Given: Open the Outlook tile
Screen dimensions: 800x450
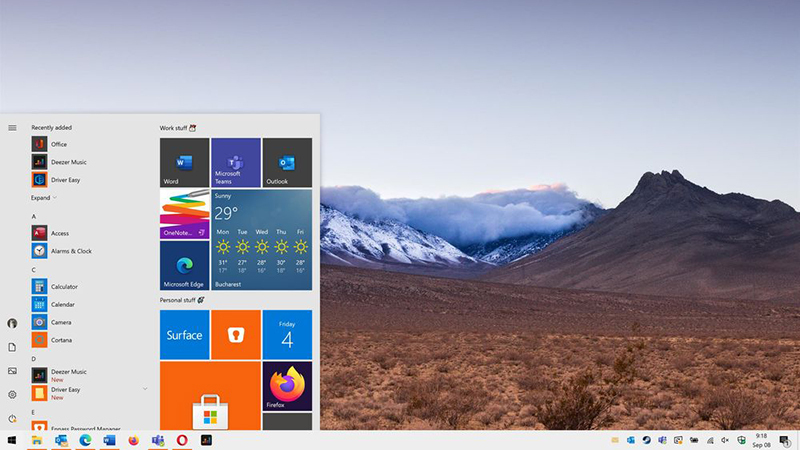Looking at the screenshot, I should click(x=287, y=162).
